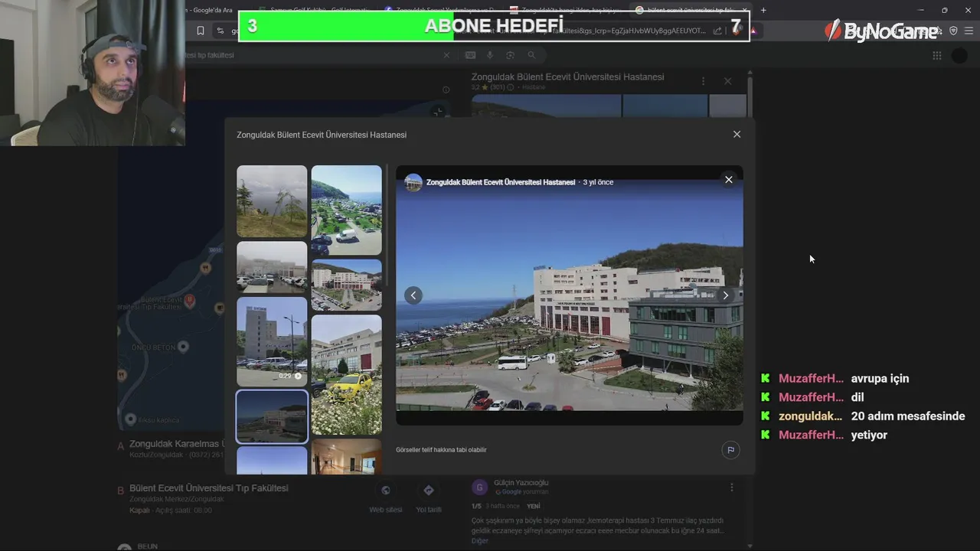Open the browser main menu button
The width and height of the screenshot is (980, 551).
[969, 31]
